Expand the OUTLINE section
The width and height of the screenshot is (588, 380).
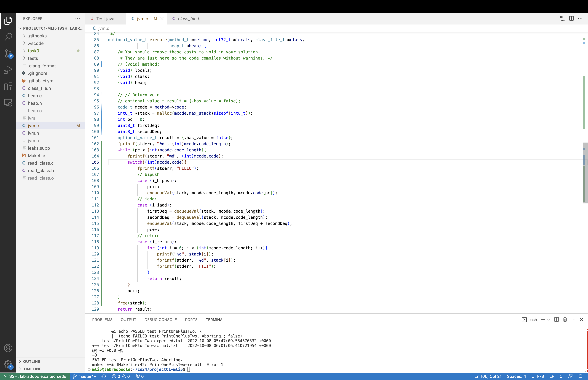pyautogui.click(x=32, y=361)
